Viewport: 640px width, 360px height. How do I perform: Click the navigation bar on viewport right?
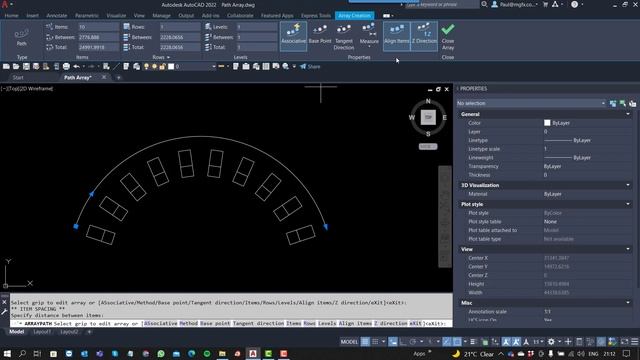[444, 216]
